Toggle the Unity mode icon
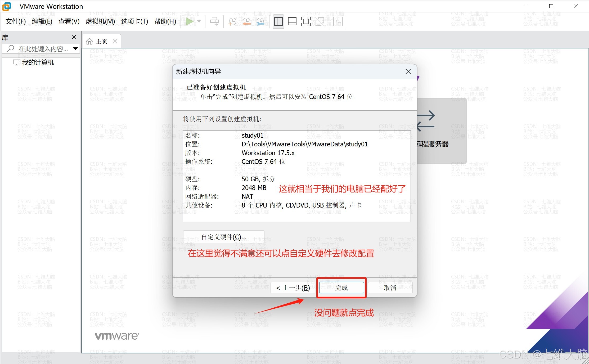Image resolution: width=589 pixels, height=364 pixels. (x=320, y=21)
